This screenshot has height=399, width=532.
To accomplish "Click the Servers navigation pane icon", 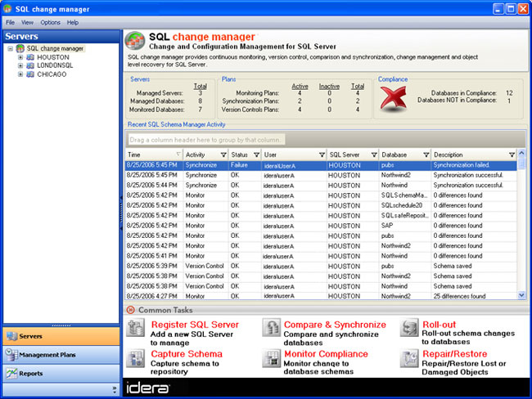I will 11,336.
